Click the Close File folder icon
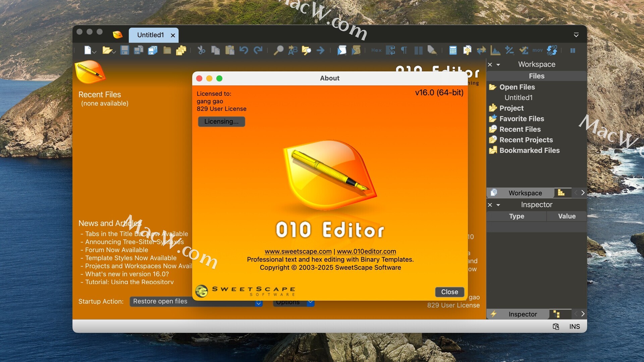Viewport: 644px width, 362px height. pos(167,50)
